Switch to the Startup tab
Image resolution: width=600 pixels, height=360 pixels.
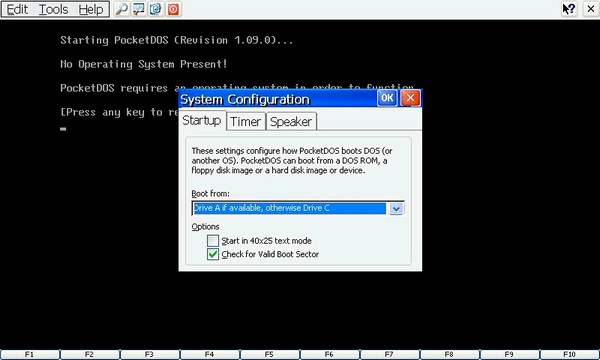pos(202,121)
